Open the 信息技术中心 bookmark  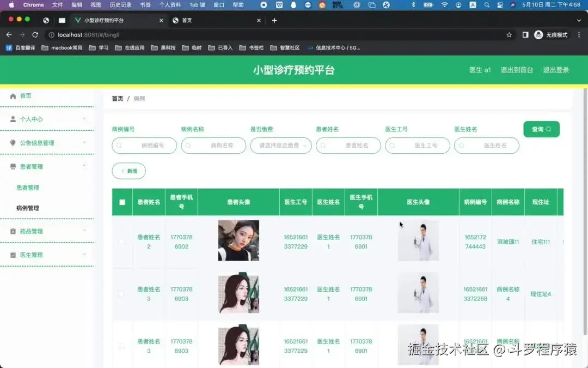[334, 47]
